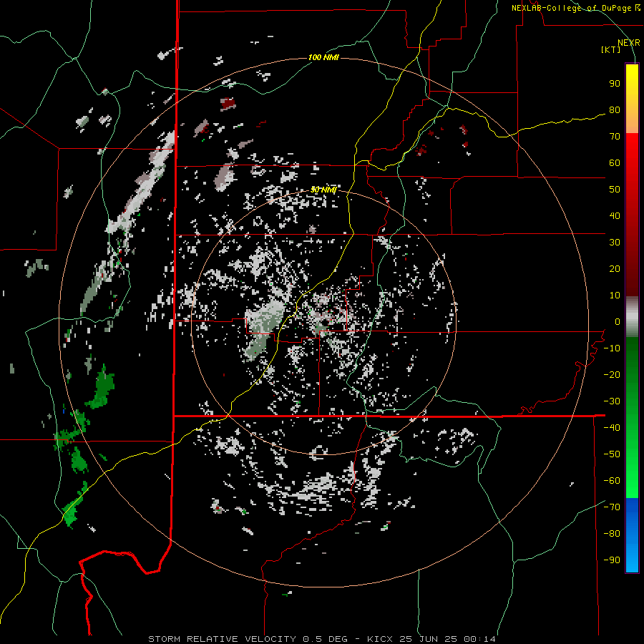
Task: Click the -50 value on the velocity scale
Action: [x=612, y=454]
